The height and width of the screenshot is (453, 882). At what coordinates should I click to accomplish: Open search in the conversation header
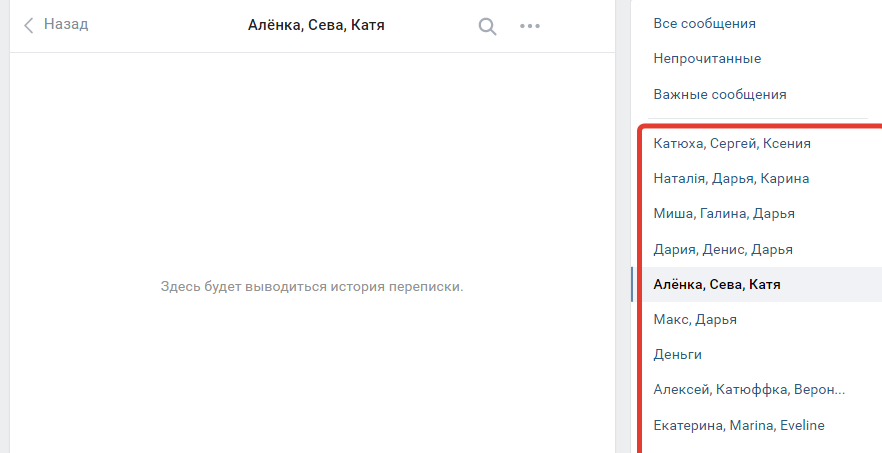(487, 26)
